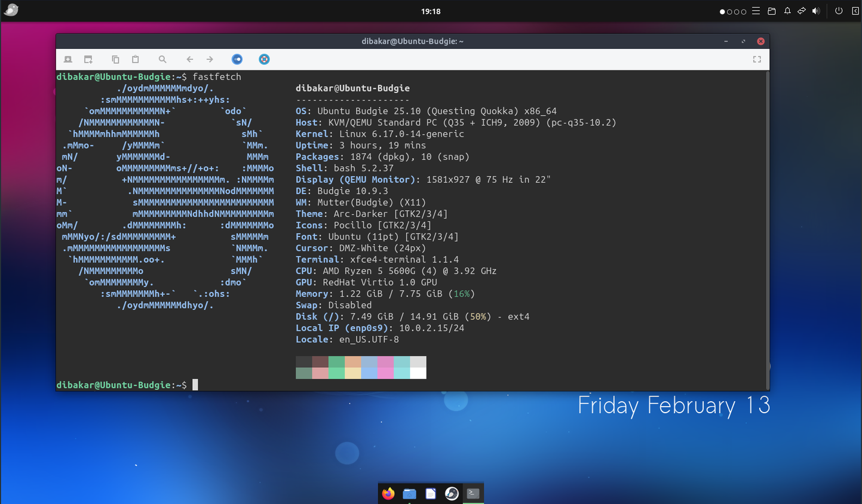Click the terminal vertical scrollbar

coord(767,230)
